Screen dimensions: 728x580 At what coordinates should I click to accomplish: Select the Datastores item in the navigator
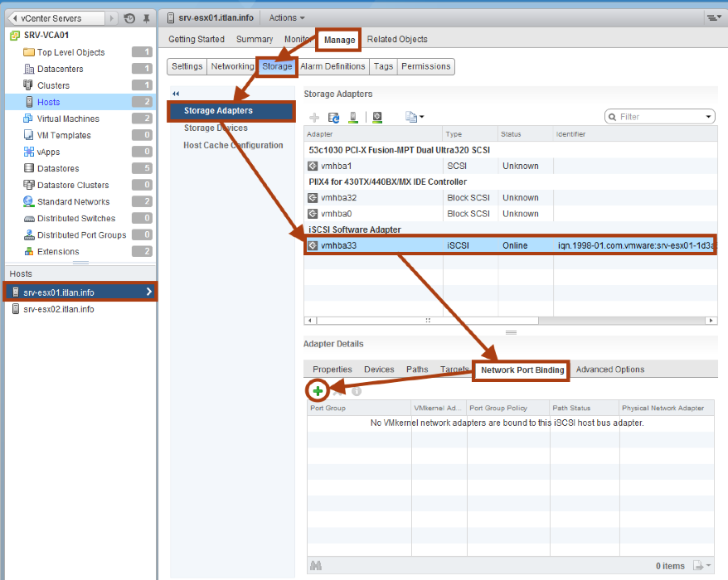[x=58, y=168]
